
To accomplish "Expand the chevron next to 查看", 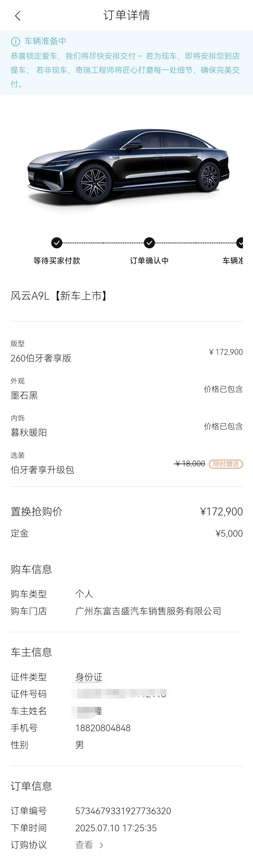I will click(101, 845).
